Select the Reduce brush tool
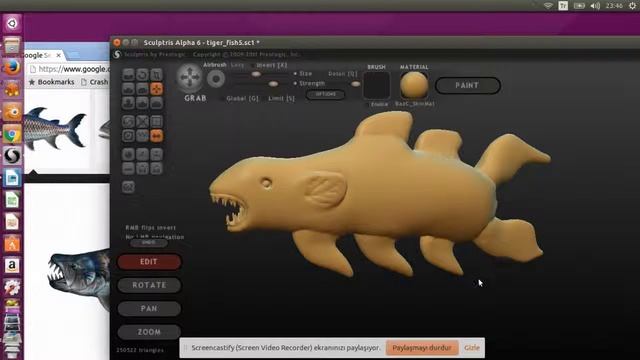 tap(128, 122)
